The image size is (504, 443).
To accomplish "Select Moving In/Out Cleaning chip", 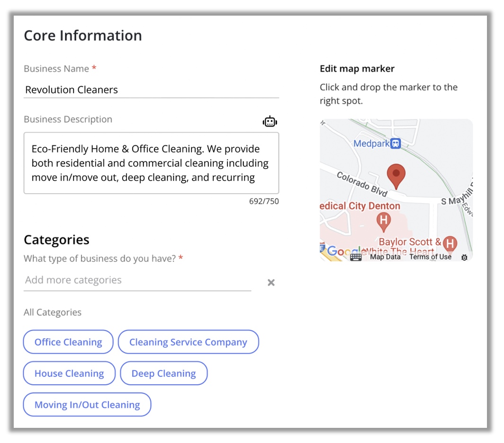I will [x=87, y=405].
